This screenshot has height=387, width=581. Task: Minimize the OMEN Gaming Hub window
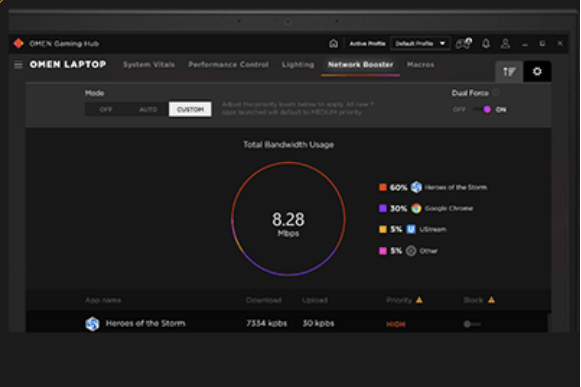[525, 44]
